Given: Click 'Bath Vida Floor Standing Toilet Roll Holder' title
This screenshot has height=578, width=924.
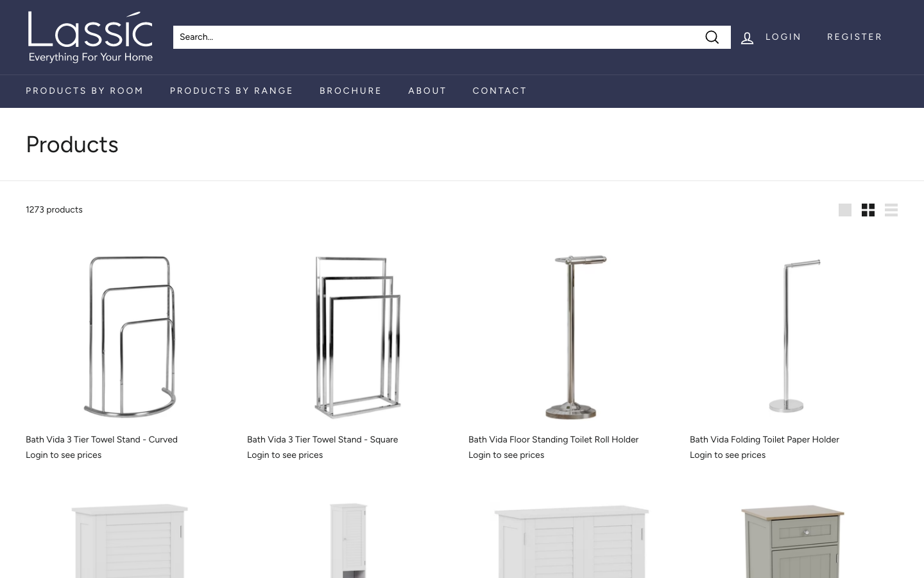Looking at the screenshot, I should coord(553,440).
